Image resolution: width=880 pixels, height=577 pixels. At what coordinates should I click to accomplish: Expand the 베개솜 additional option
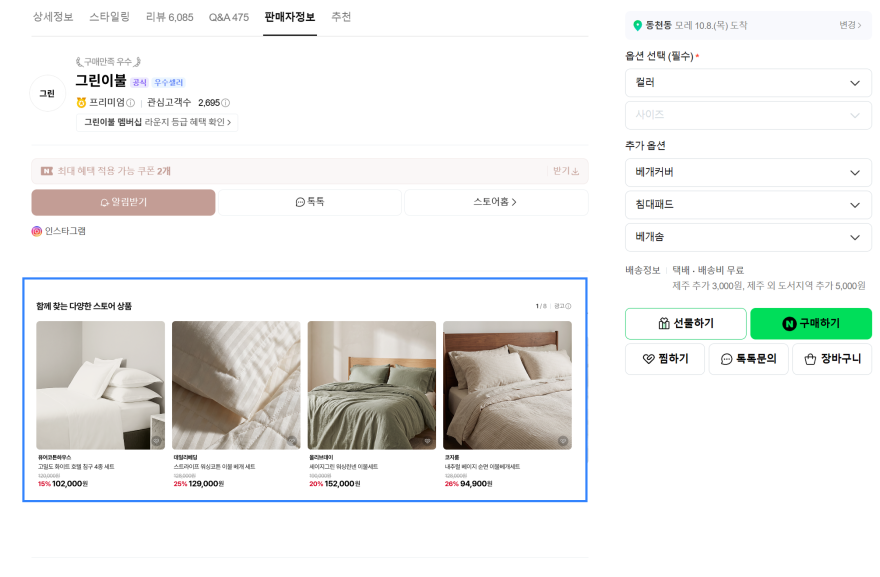(x=748, y=237)
